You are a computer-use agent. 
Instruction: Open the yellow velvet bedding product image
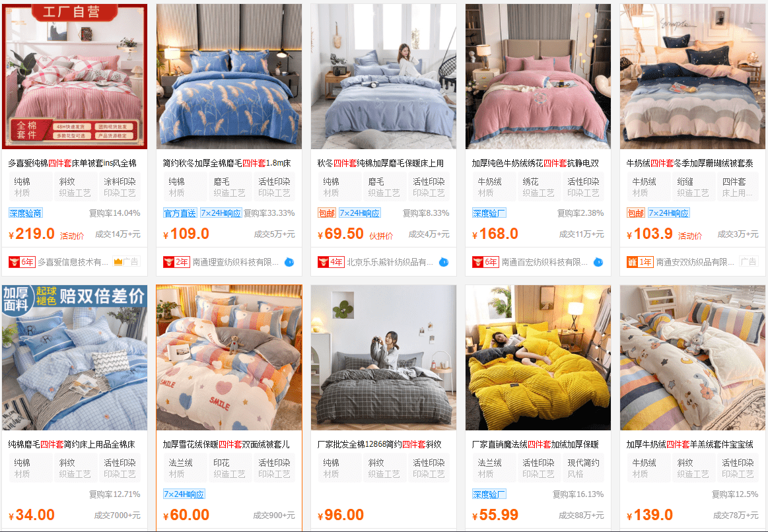pyautogui.click(x=538, y=358)
